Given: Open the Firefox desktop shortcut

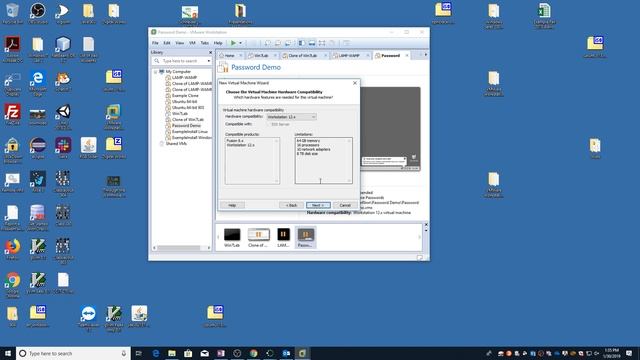Looking at the screenshot, I should click(x=12, y=249).
